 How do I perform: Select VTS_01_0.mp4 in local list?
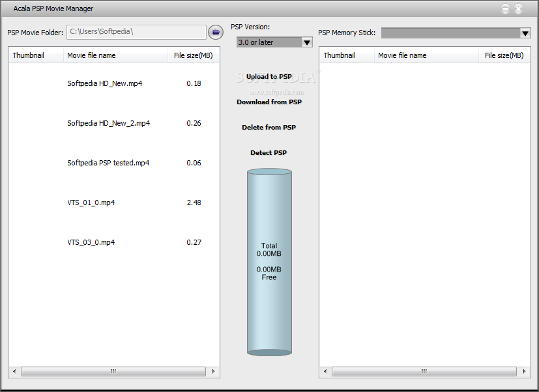(91, 203)
